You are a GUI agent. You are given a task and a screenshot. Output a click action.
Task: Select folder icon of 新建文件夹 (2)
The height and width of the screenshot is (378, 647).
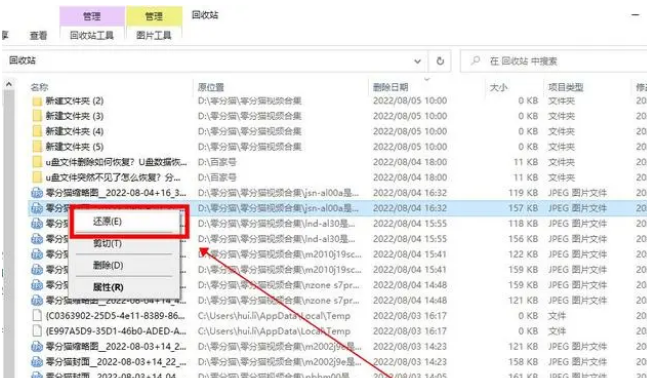[37, 101]
